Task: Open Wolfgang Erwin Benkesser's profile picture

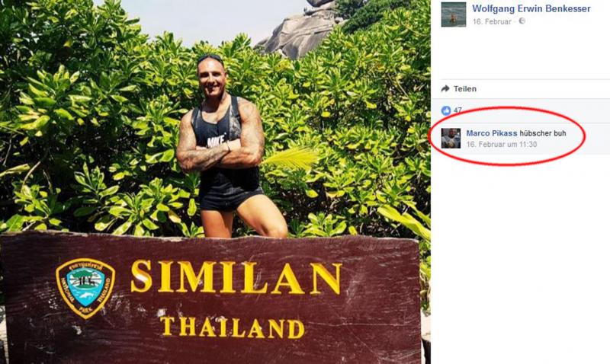Action: [x=453, y=14]
